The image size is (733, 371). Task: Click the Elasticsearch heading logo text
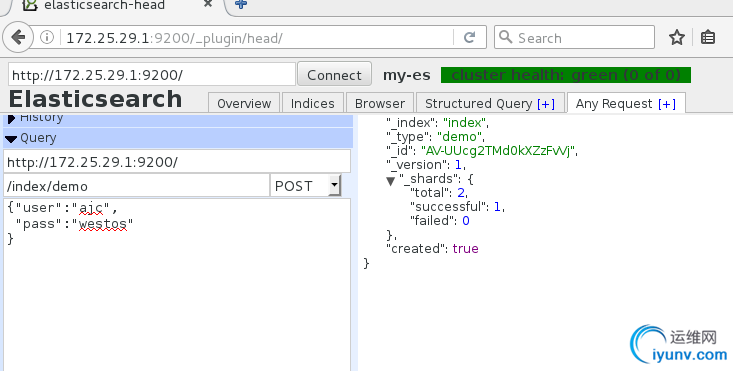95,99
